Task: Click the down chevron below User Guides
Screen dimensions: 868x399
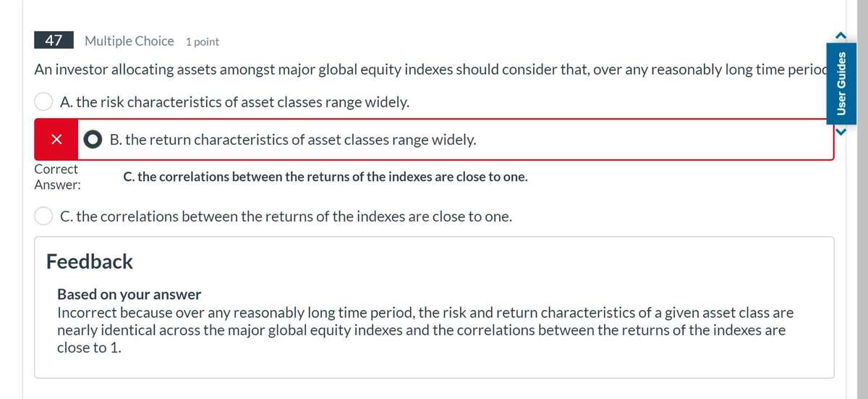Action: click(841, 132)
